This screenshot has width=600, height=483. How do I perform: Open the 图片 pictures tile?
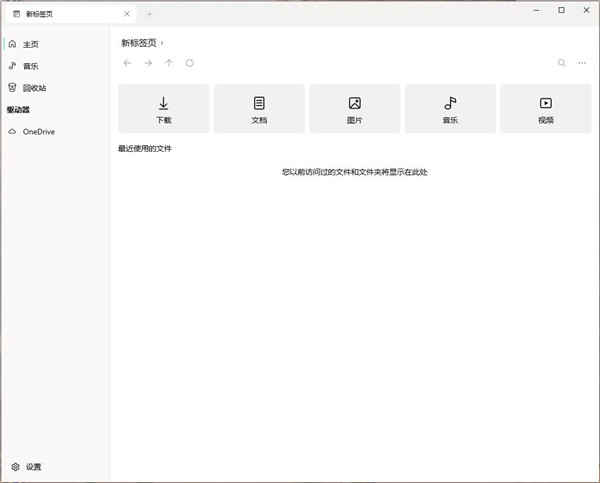[355, 109]
